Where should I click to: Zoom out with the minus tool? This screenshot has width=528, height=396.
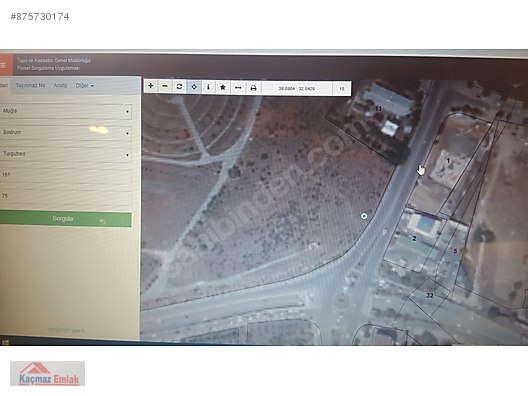pos(165,86)
